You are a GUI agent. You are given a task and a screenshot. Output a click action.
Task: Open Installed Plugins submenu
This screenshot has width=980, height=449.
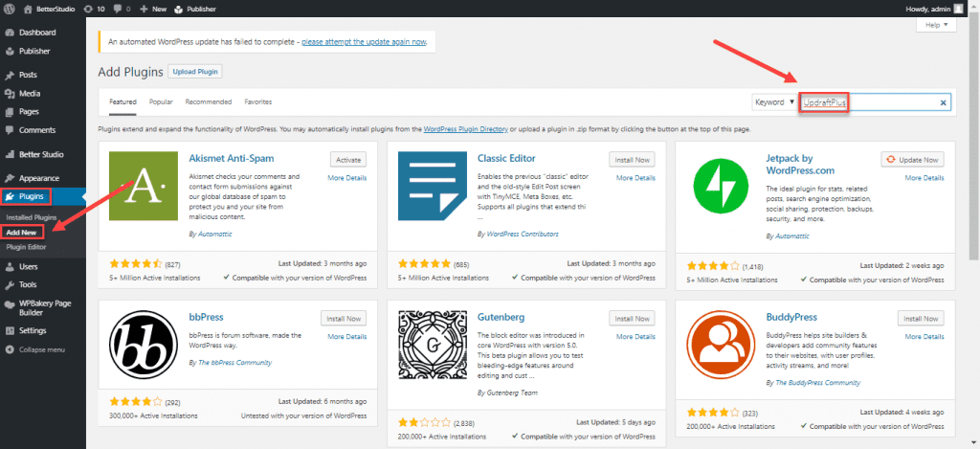click(32, 217)
